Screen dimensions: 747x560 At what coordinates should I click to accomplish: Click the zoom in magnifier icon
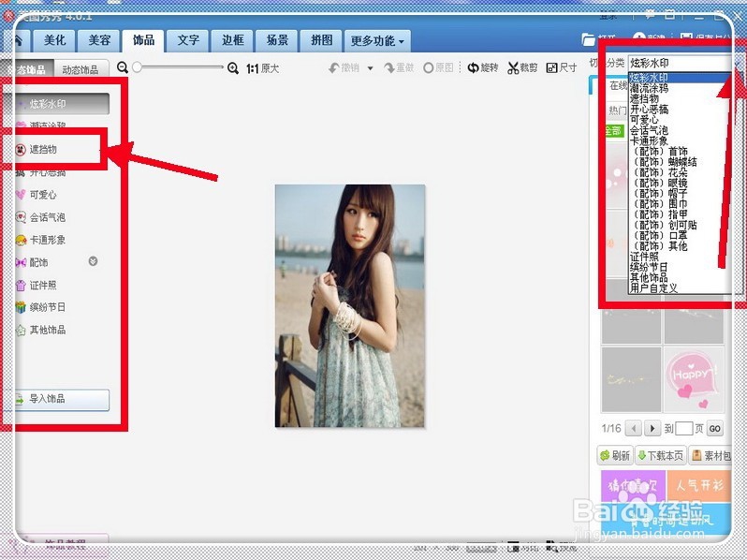(233, 68)
